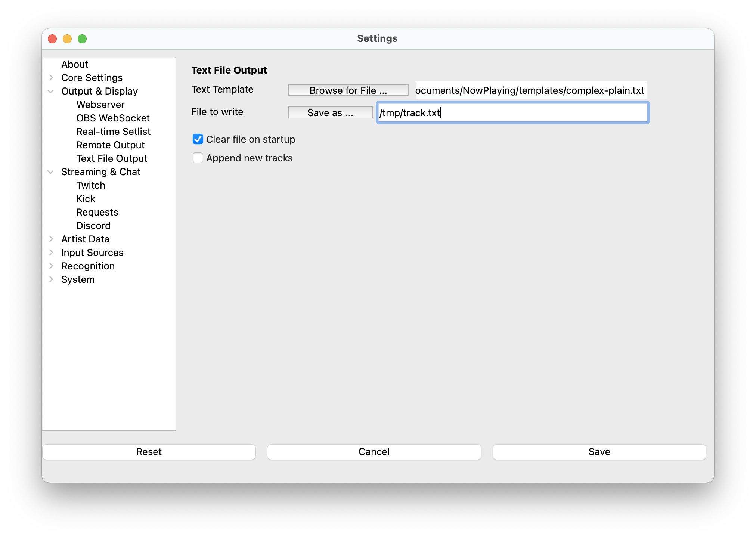The height and width of the screenshot is (538, 756).
Task: Click the Reset button
Action: click(149, 452)
